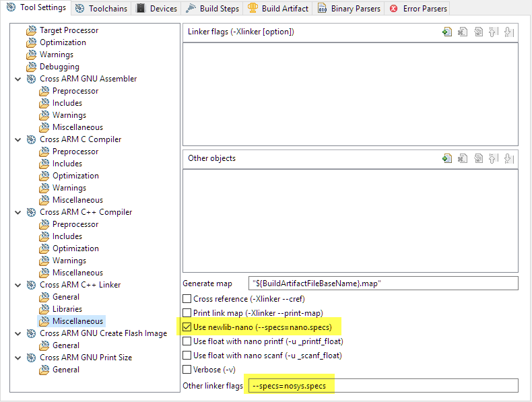Image resolution: width=532 pixels, height=402 pixels.
Task: Click the Add icon in Linker flags toolbar
Action: pos(447,32)
